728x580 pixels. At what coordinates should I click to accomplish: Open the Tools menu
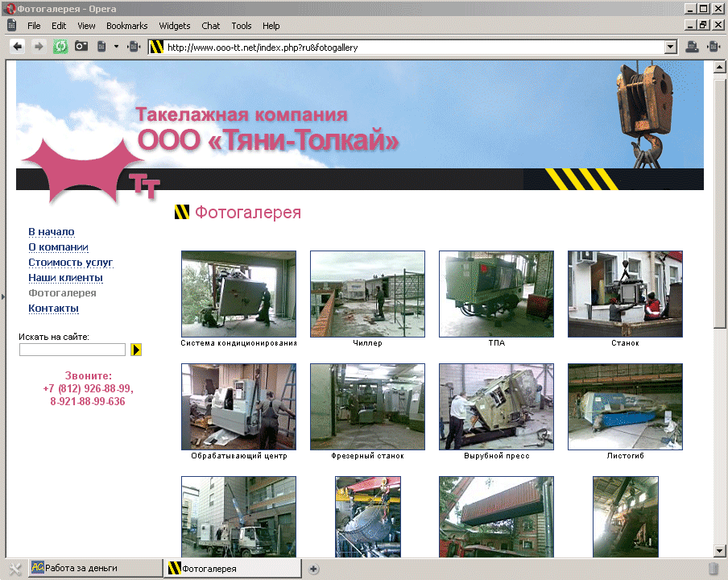242,26
